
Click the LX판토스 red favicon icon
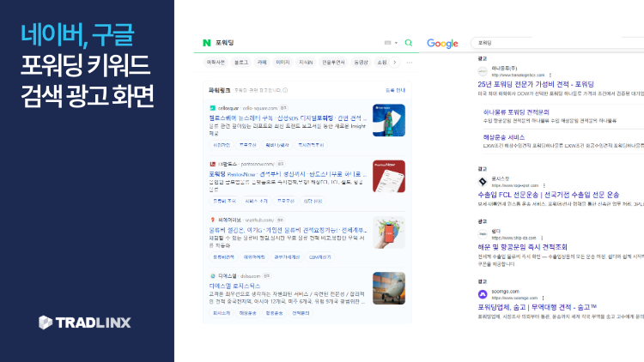pos(212,164)
